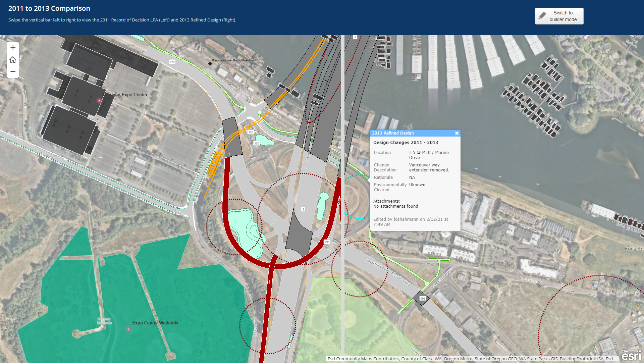Expand the truncated map attribution text

click(471, 359)
